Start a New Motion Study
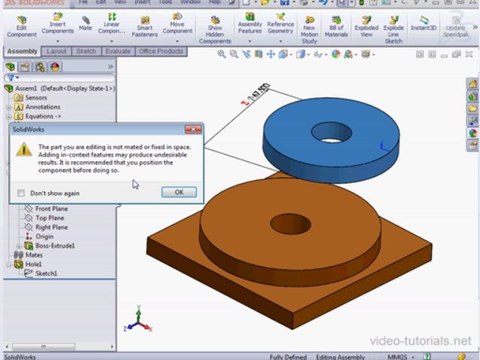This screenshot has width=480, height=360. [x=309, y=30]
